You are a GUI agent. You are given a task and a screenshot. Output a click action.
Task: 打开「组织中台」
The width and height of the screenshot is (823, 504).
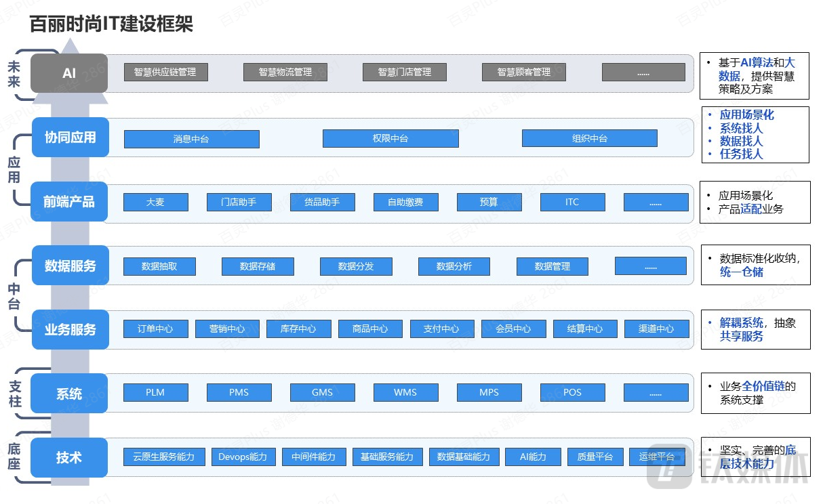pyautogui.click(x=589, y=138)
